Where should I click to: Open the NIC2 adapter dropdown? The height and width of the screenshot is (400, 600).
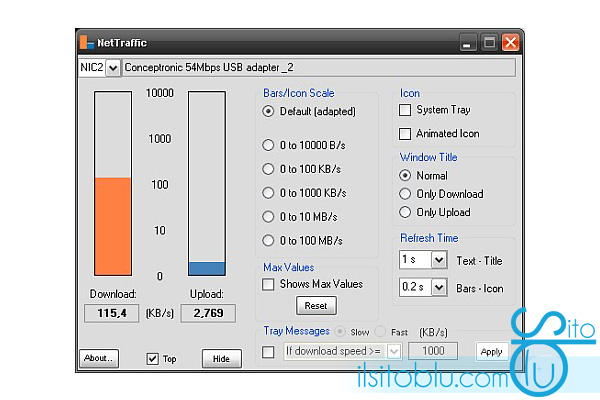[x=113, y=68]
